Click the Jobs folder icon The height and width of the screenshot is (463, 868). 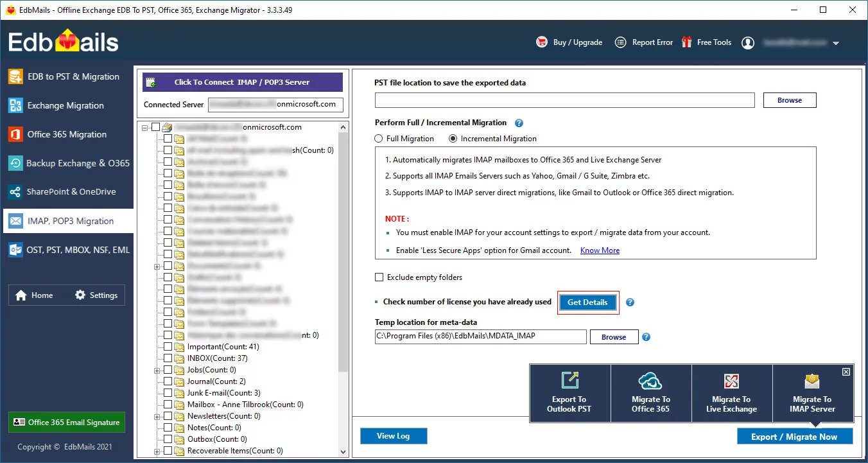(179, 370)
